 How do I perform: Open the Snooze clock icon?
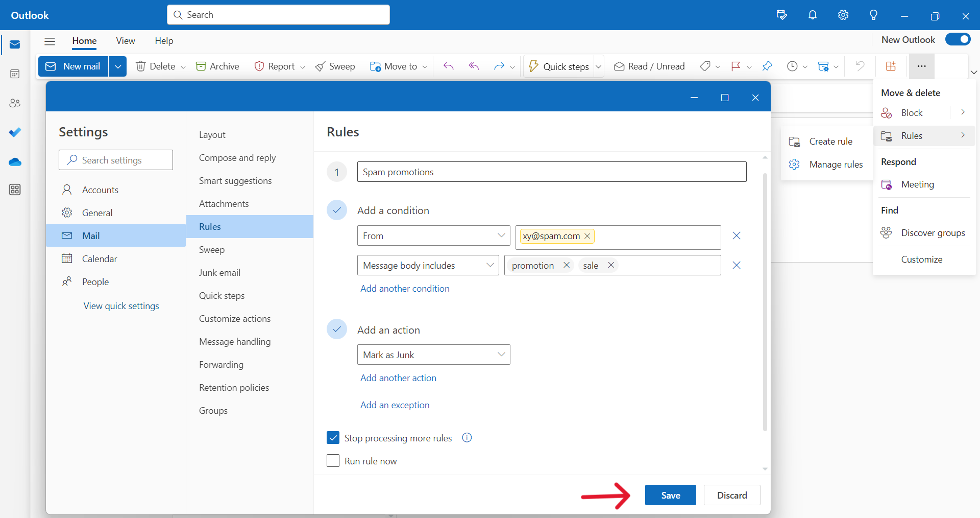pos(792,66)
